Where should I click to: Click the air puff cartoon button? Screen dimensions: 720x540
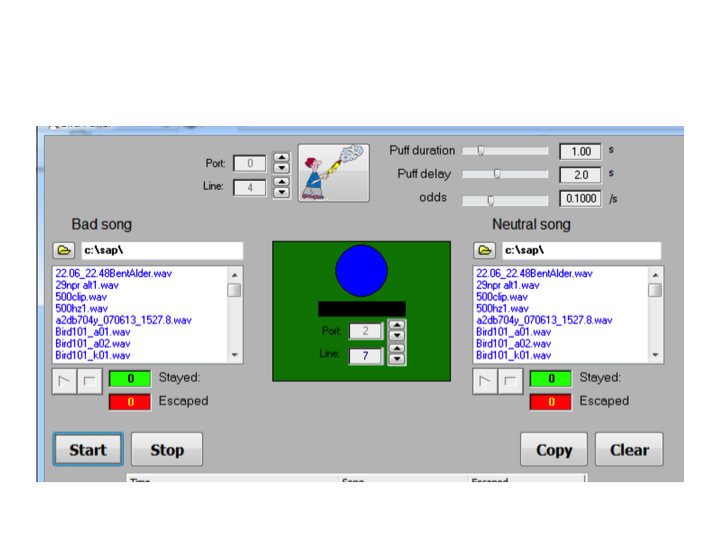333,173
